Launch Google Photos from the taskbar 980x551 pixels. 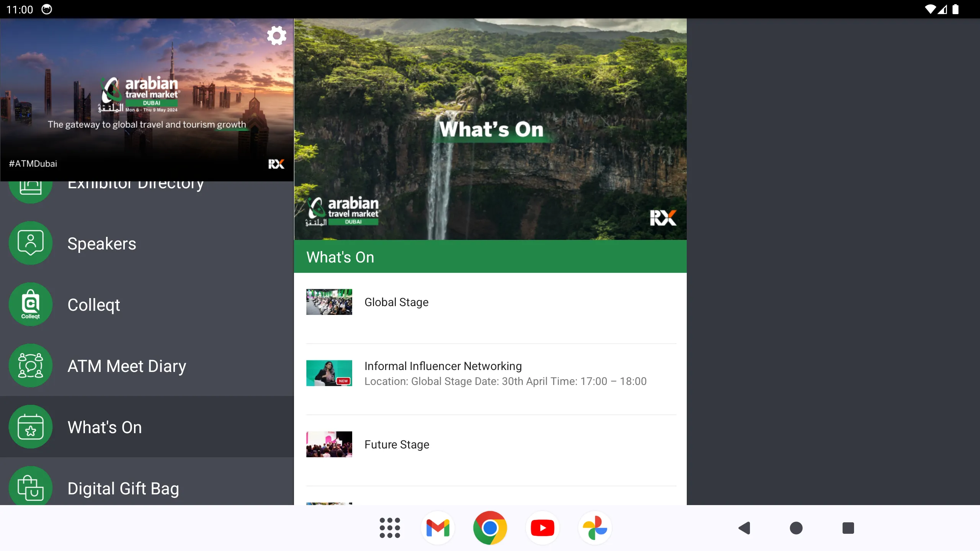[595, 528]
